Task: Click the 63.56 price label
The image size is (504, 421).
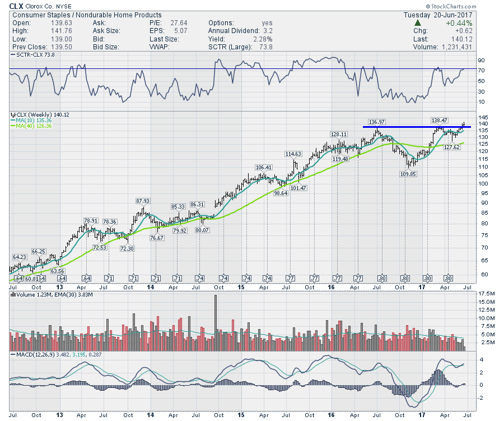Action: pyautogui.click(x=58, y=271)
